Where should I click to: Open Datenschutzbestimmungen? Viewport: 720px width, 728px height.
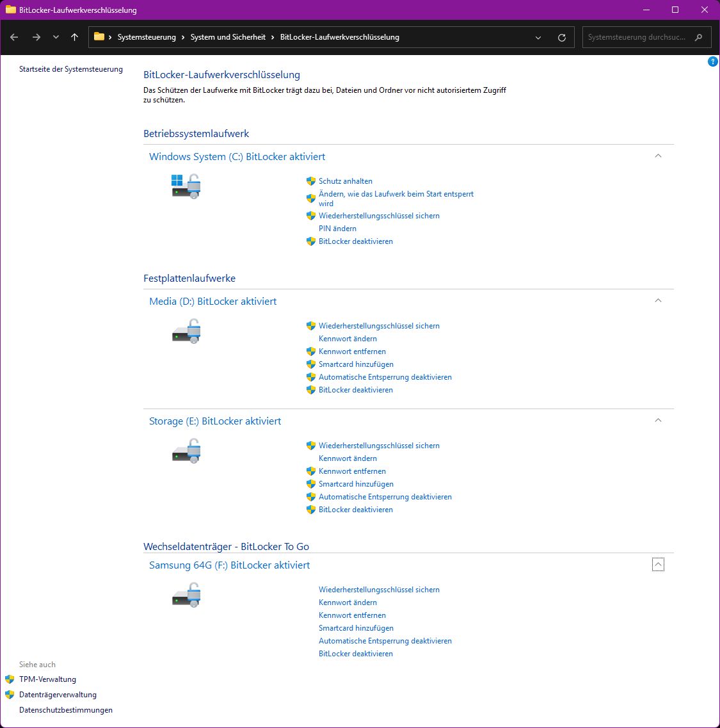point(65,710)
